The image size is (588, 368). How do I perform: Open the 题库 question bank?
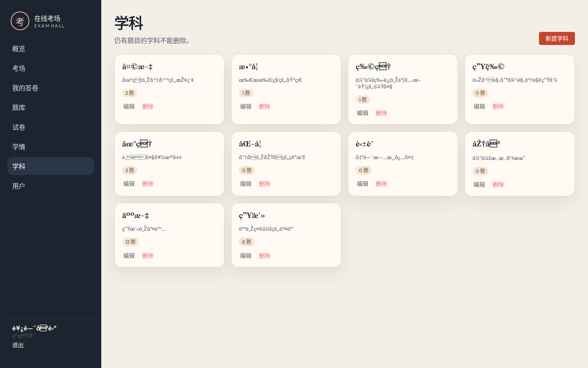point(51,108)
